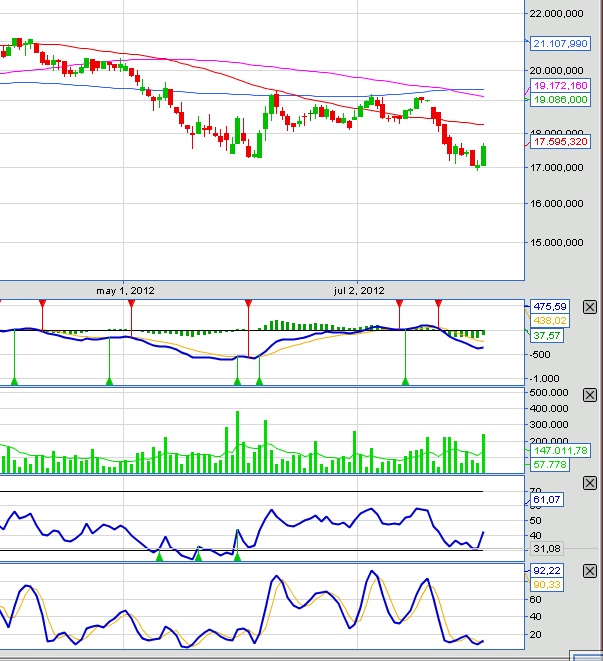The image size is (603, 661).
Task: Close the stochastic oscillator panel at the bottom
Action: pos(589,572)
